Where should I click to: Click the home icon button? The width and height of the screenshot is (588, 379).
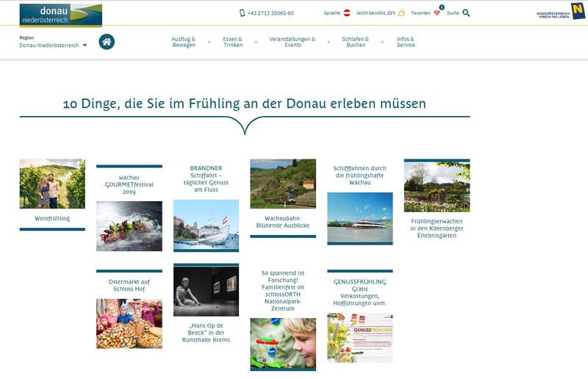tap(107, 42)
